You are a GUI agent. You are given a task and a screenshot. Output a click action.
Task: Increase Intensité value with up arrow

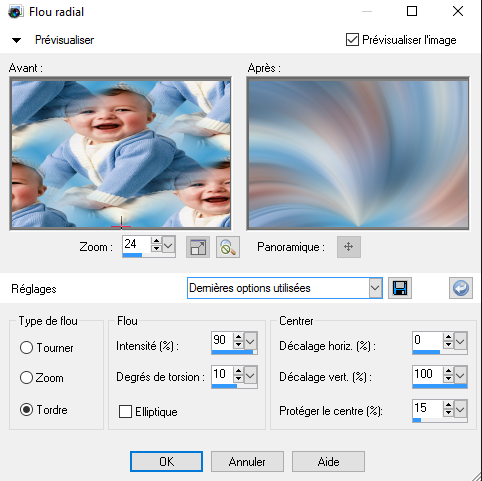point(238,337)
